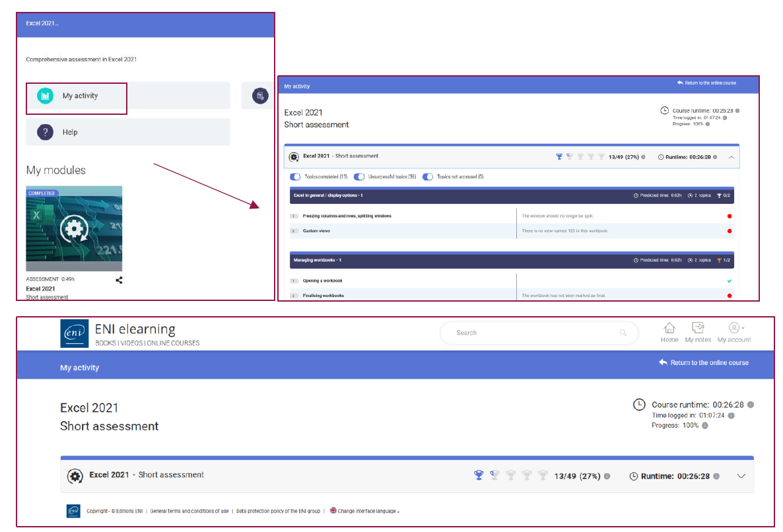
Task: Toggle the Topics completed (13) switch
Action: click(x=295, y=177)
